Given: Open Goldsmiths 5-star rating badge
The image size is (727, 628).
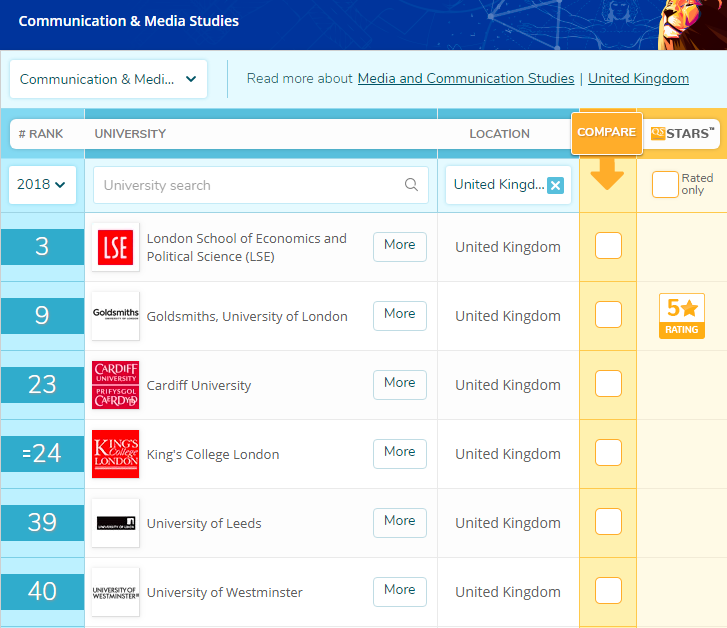Looking at the screenshot, I should [681, 316].
